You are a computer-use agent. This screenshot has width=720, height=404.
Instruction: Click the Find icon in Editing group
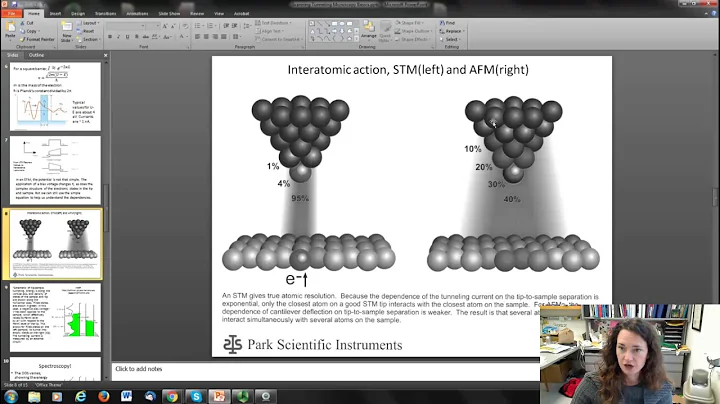(x=447, y=22)
